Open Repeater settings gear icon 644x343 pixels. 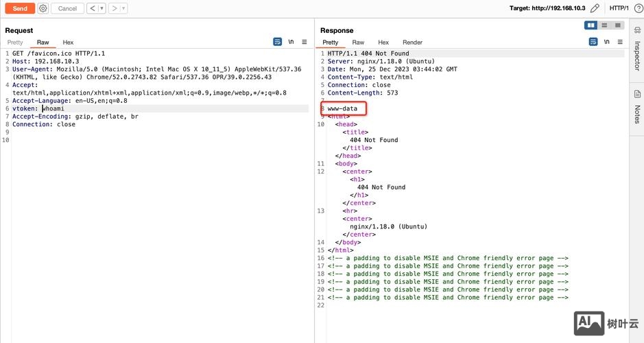43,8
